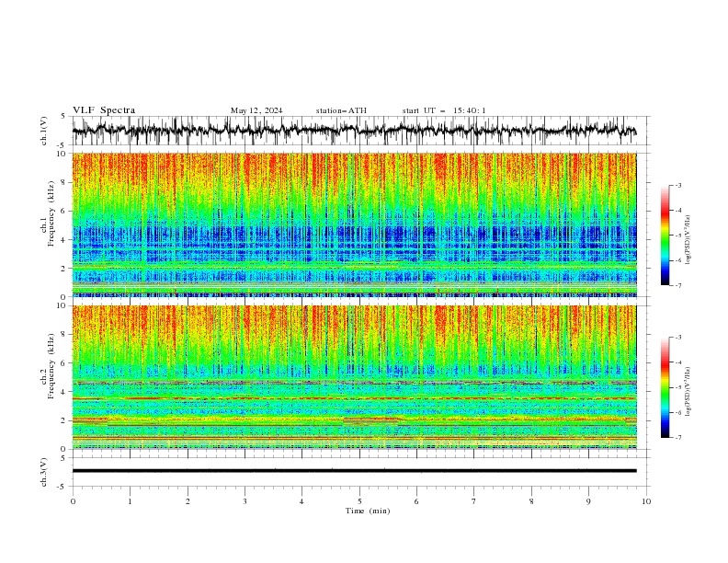
Task: Click the 'ch.1(V)' waveform axis label
Action: (x=44, y=131)
